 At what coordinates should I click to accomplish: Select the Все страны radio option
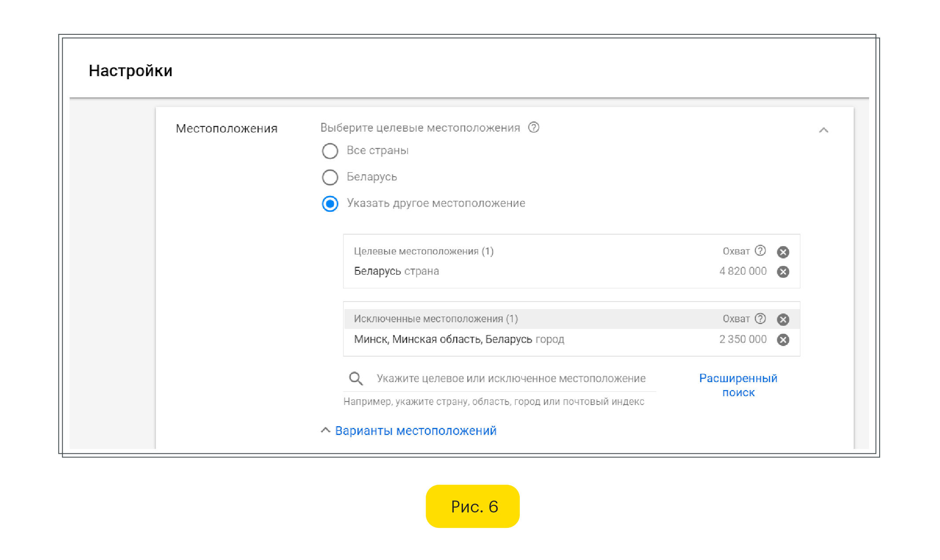330,151
